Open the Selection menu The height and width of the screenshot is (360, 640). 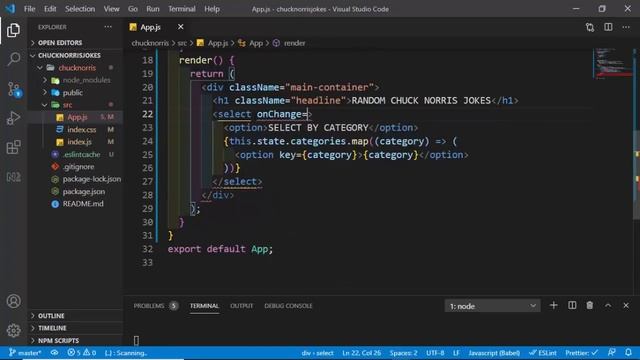80,9
